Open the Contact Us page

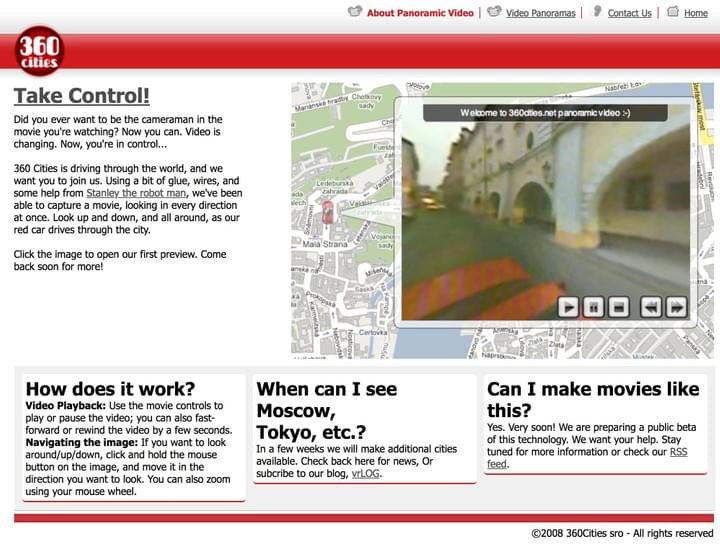tap(630, 13)
